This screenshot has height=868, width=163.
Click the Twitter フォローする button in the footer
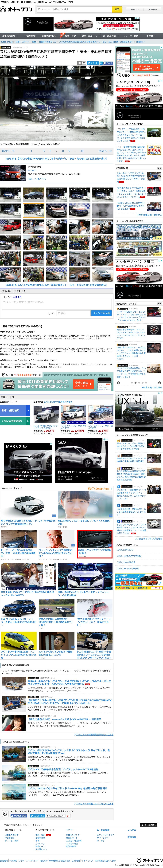click(x=37, y=816)
